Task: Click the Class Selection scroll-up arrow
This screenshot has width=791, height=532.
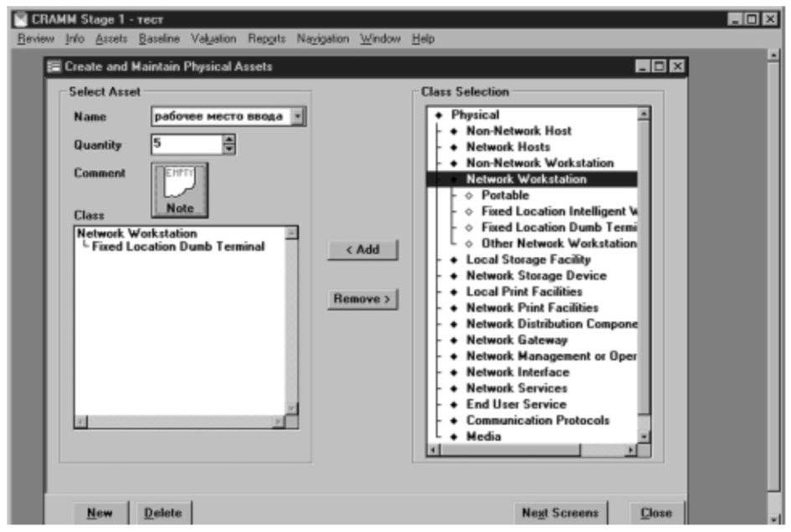Action: click(644, 114)
